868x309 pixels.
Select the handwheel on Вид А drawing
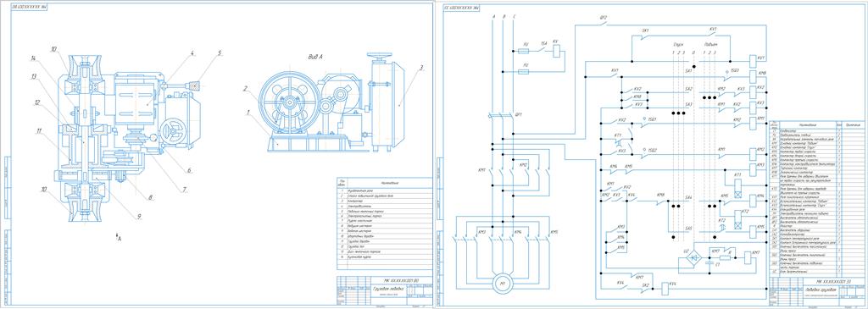tap(379, 57)
